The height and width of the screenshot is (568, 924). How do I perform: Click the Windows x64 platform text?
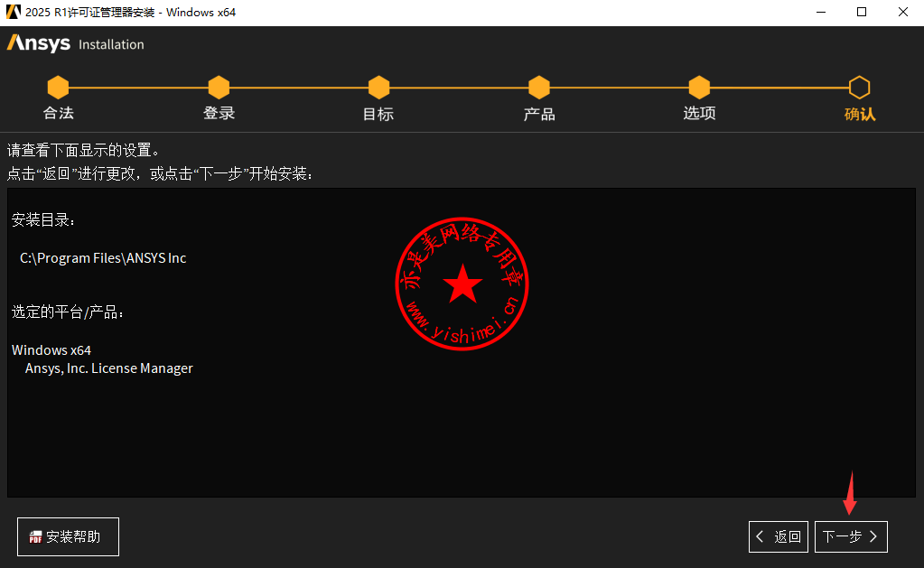pos(51,350)
